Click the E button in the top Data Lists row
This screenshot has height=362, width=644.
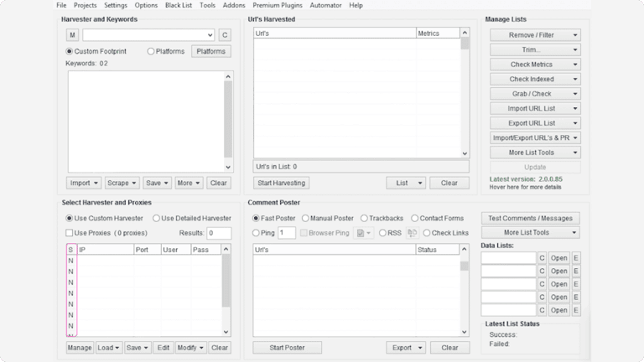tap(576, 258)
